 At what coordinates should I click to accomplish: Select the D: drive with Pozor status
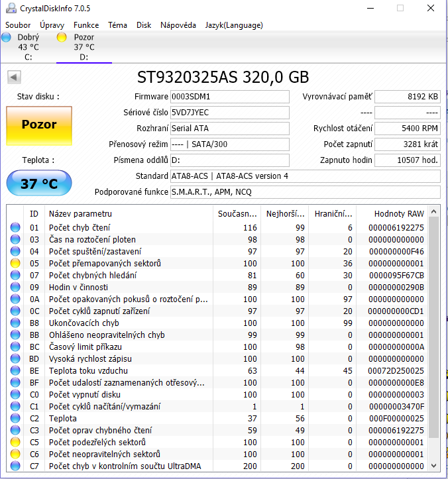[84, 47]
